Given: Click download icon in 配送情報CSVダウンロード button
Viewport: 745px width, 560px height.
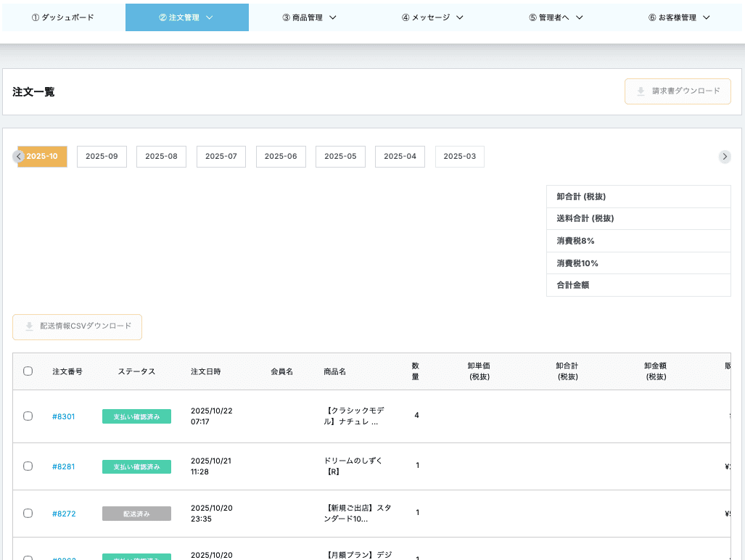Looking at the screenshot, I should coord(29,326).
